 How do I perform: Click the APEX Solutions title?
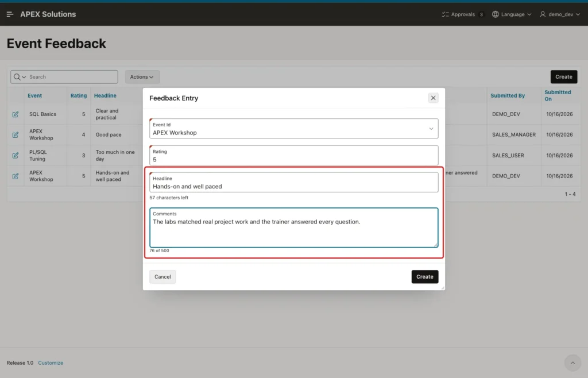[x=48, y=14]
